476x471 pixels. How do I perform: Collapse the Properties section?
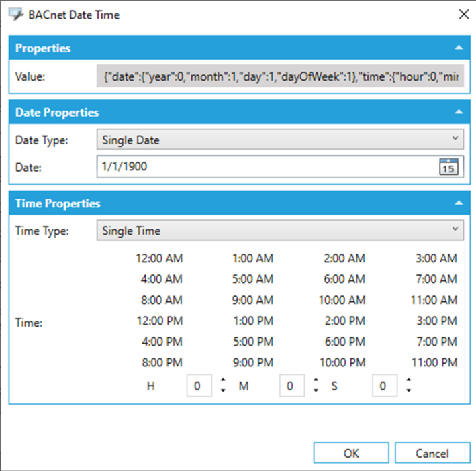pos(458,48)
